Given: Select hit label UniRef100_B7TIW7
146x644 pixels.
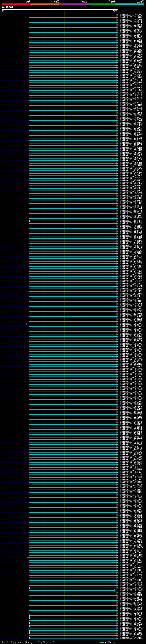Looking at the screenshot, I should point(131,77).
